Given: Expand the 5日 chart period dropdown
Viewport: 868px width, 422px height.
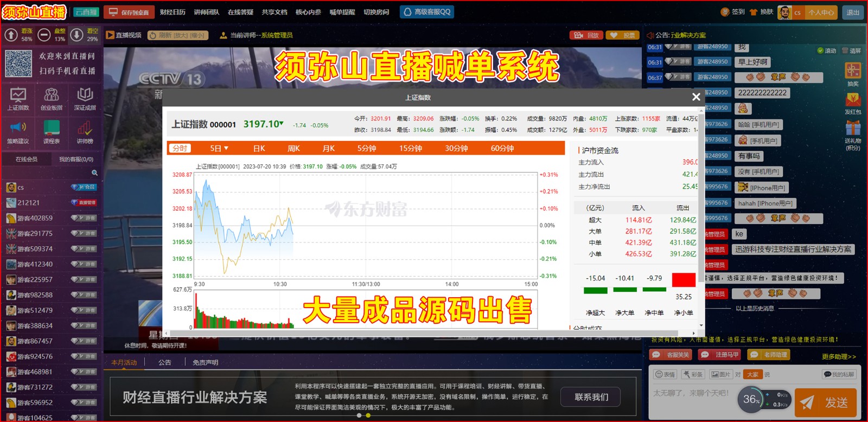Looking at the screenshot, I should click(219, 149).
